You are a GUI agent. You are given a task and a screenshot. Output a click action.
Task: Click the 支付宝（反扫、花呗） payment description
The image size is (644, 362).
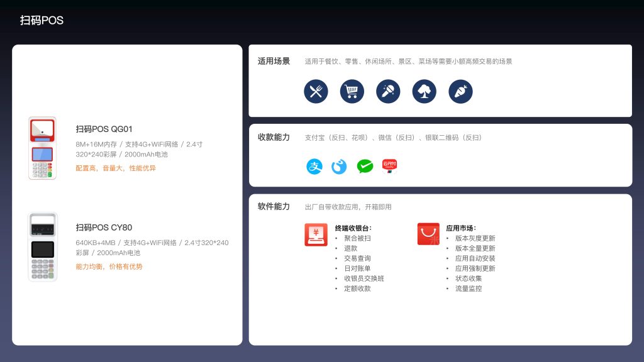click(393, 138)
